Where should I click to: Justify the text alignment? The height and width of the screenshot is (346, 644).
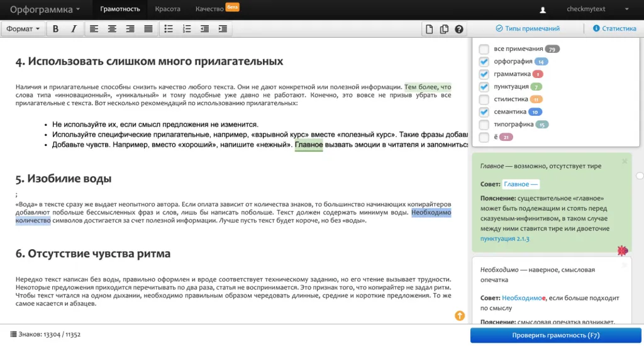[x=148, y=29]
